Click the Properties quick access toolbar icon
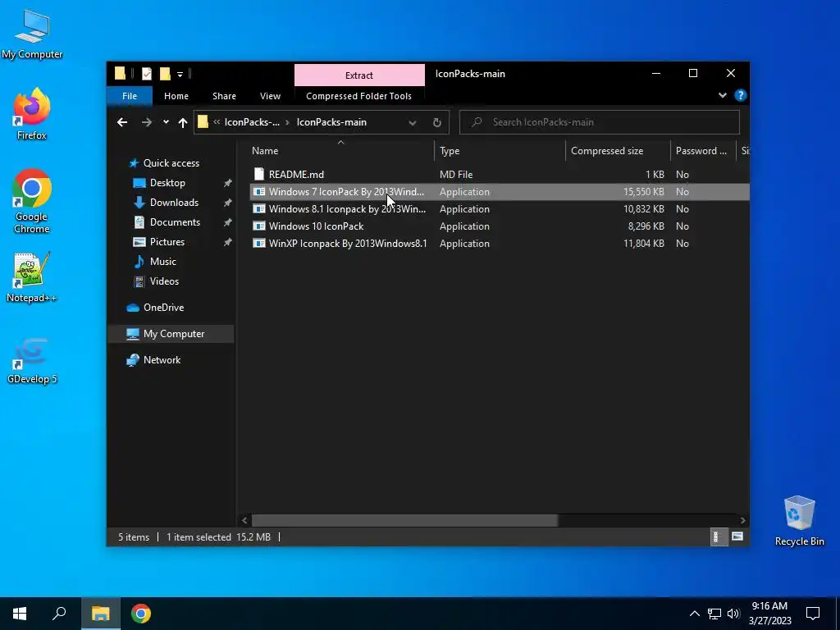 146,74
